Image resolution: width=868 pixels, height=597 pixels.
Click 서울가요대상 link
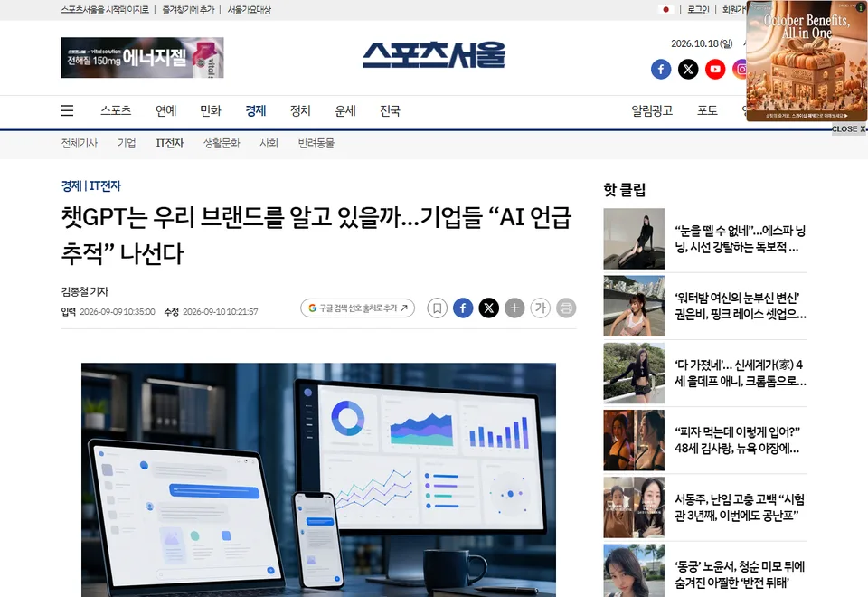pyautogui.click(x=250, y=9)
